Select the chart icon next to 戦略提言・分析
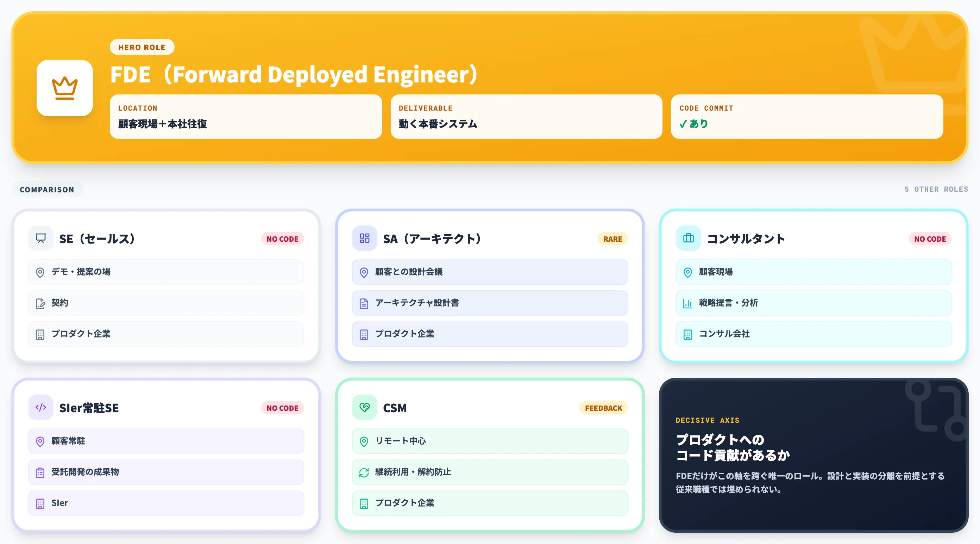Viewport: 980px width, 544px height. 687,303
